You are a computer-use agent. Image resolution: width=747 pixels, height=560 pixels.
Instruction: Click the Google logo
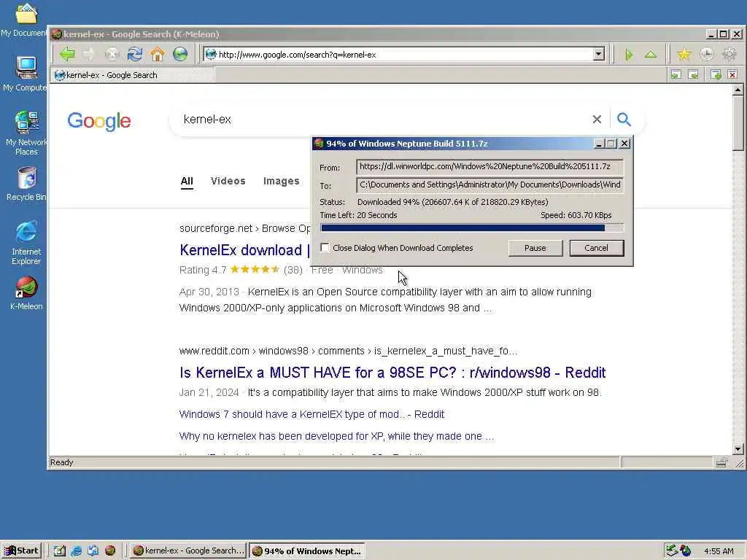99,122
